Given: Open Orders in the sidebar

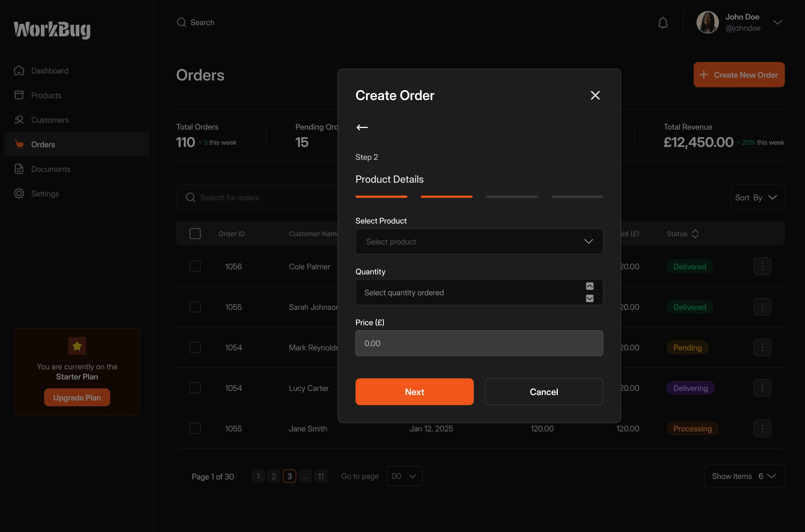Looking at the screenshot, I should click(77, 144).
